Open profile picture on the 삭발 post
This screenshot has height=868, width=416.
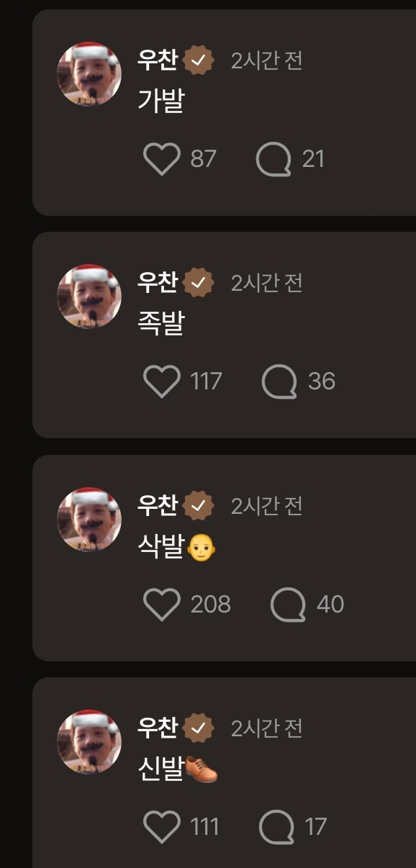pos(89,520)
